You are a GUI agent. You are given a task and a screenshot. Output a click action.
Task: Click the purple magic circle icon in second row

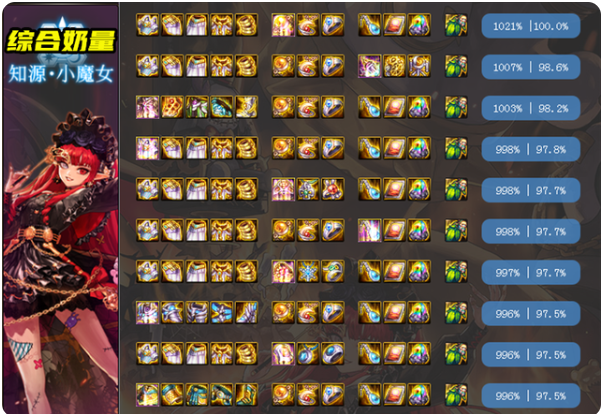(369, 66)
